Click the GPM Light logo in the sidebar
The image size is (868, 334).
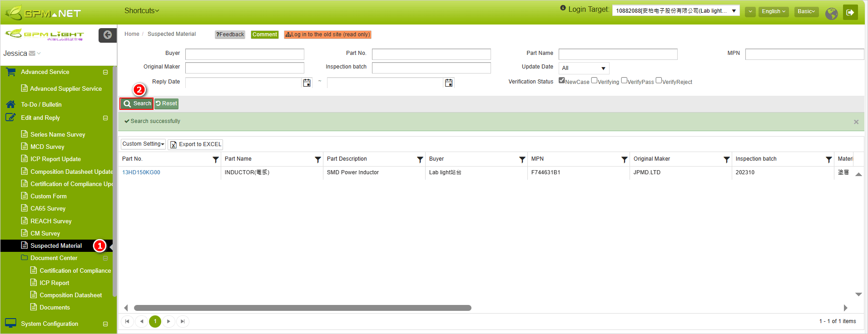point(44,34)
